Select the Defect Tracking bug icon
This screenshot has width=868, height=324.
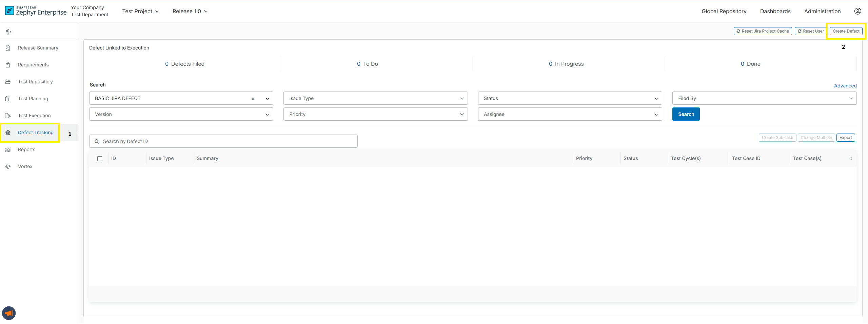coord(8,133)
